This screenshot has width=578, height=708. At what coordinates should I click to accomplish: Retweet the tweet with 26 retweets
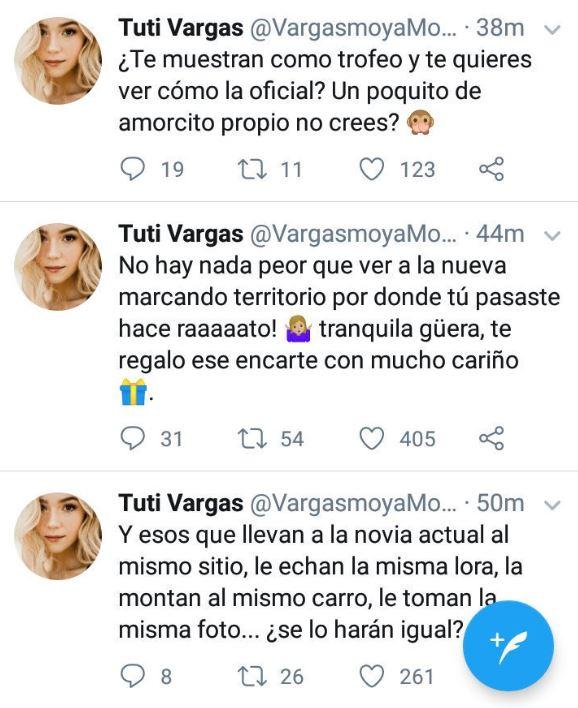[x=253, y=676]
